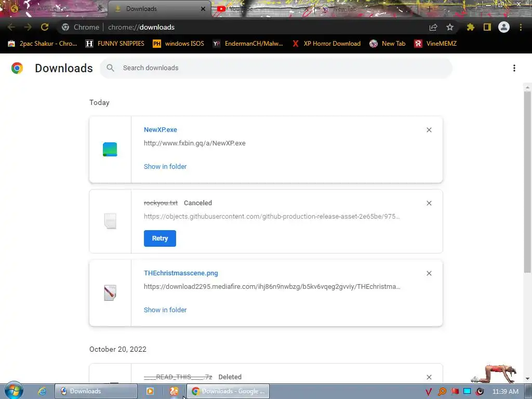Click the round speaker tray icon
Viewport: 532px width, 399px height.
[x=480, y=392]
